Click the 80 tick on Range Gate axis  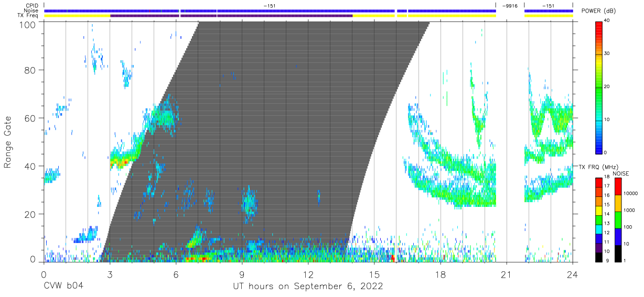click(30, 70)
